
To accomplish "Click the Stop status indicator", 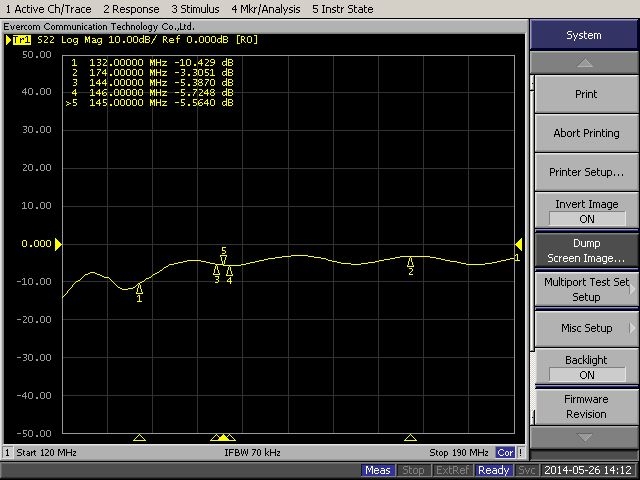I will [x=413, y=470].
